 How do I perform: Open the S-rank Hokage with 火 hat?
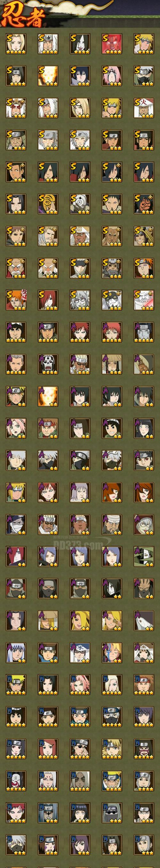(x=143, y=108)
